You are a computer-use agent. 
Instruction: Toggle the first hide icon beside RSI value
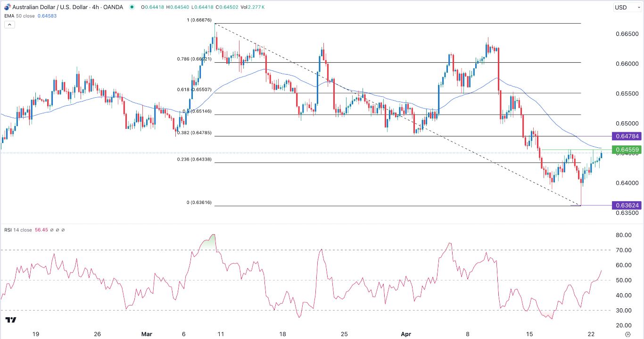pyautogui.click(x=52, y=230)
